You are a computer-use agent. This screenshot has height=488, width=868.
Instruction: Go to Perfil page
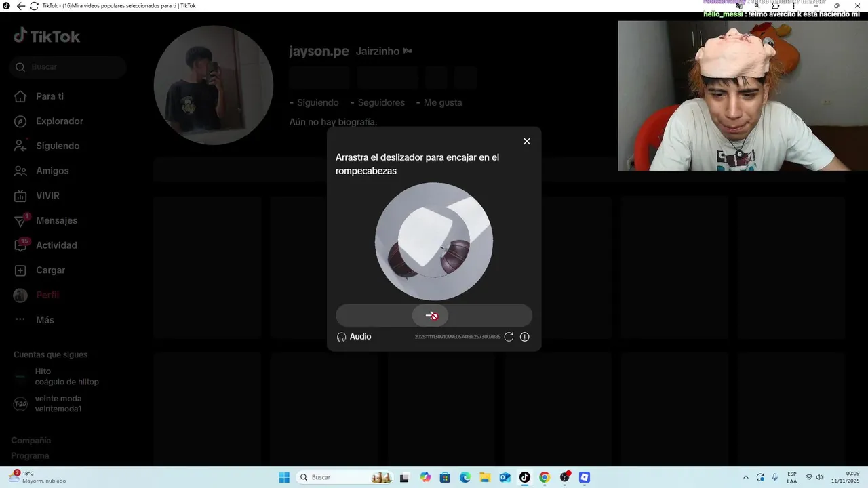(37, 295)
